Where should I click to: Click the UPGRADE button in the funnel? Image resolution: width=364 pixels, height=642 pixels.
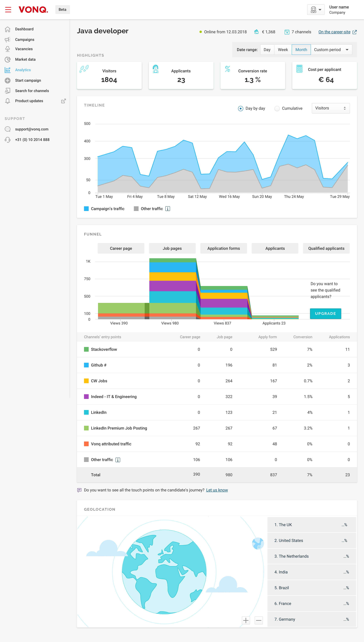(x=325, y=313)
